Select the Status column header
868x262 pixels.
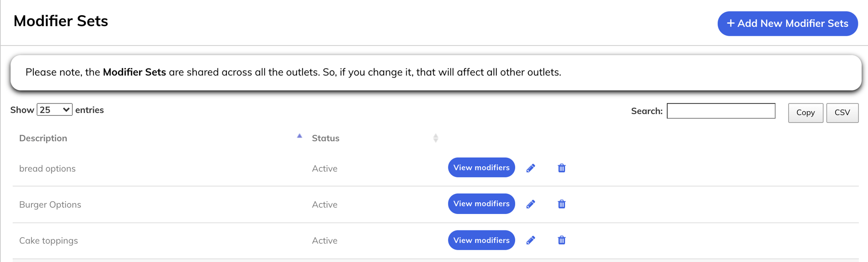tap(325, 138)
